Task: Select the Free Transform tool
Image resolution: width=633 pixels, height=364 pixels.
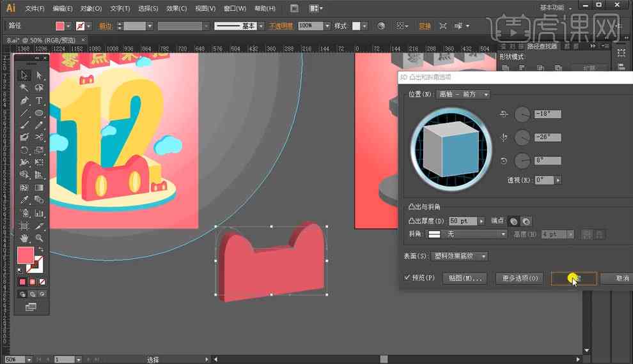Action: click(x=39, y=162)
